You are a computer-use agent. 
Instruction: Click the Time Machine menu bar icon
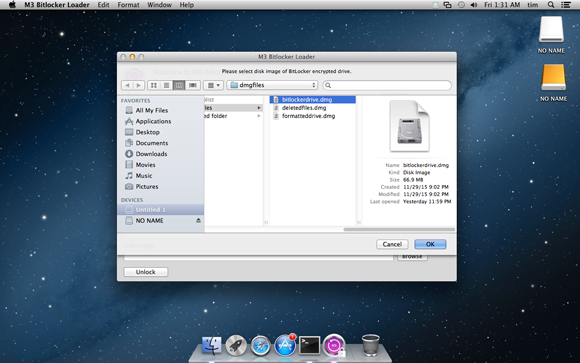coord(461,5)
